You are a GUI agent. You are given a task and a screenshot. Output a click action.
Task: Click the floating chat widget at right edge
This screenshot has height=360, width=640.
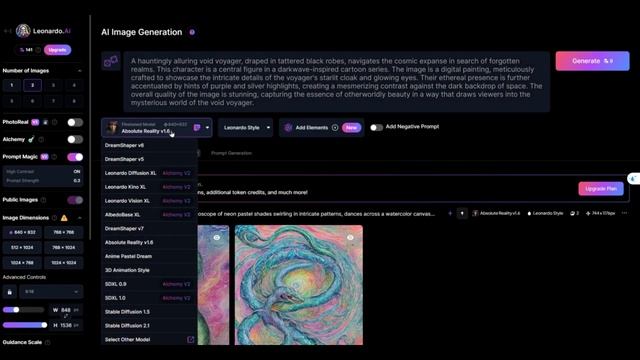[x=633, y=179]
